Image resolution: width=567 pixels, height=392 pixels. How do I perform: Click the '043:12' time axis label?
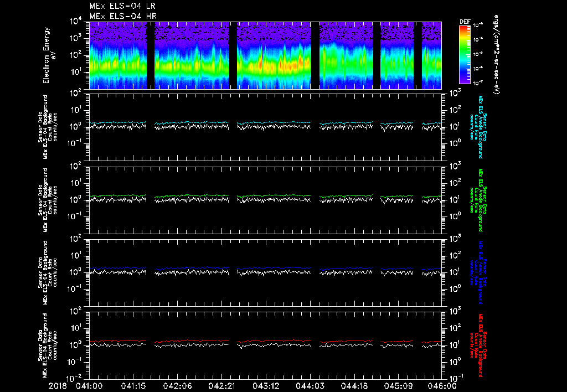point(265,386)
